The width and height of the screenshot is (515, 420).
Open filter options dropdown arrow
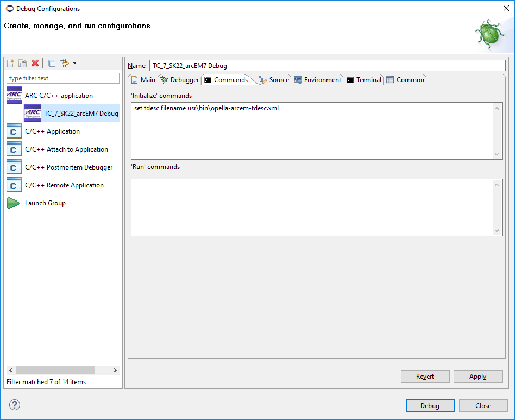[x=75, y=63]
